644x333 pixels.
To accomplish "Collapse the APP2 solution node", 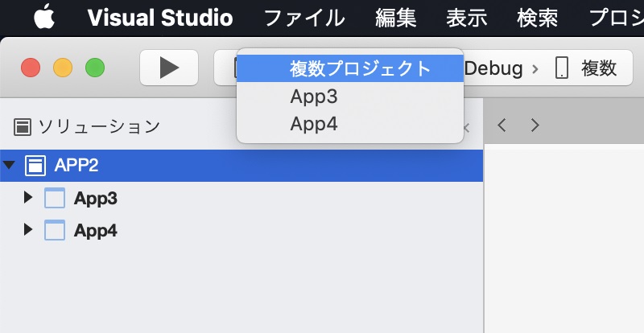I will tap(9, 166).
